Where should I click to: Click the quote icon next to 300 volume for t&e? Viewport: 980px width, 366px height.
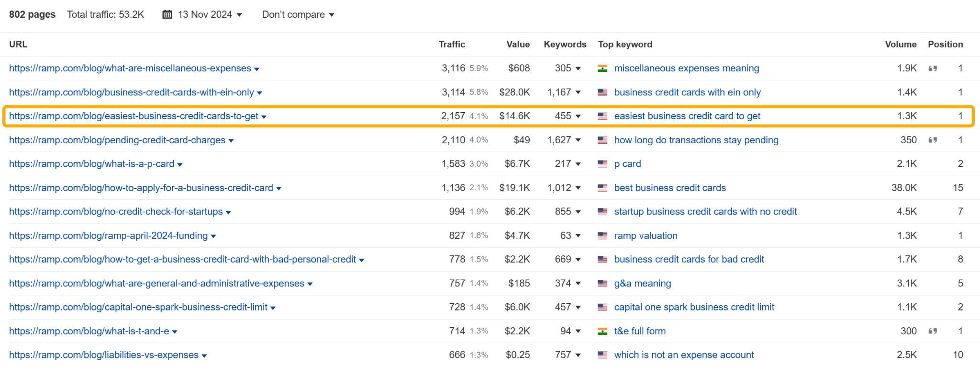(x=933, y=331)
